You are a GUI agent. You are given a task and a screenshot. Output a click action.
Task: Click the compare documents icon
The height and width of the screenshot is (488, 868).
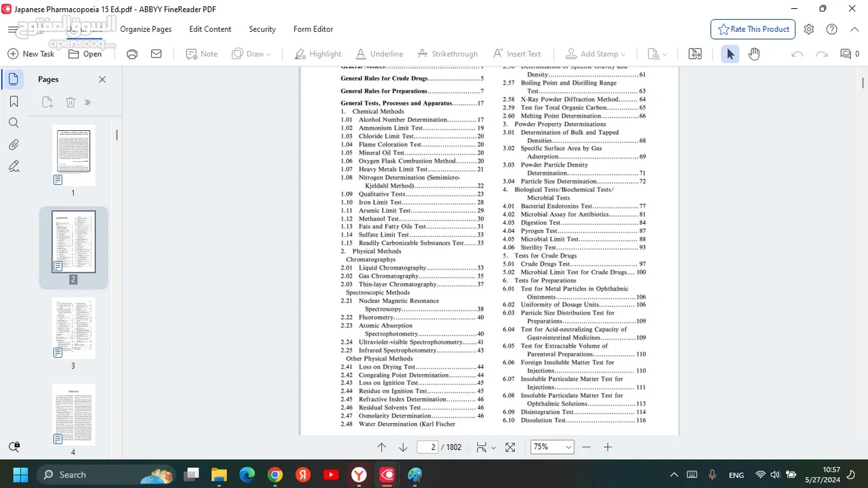click(x=695, y=54)
